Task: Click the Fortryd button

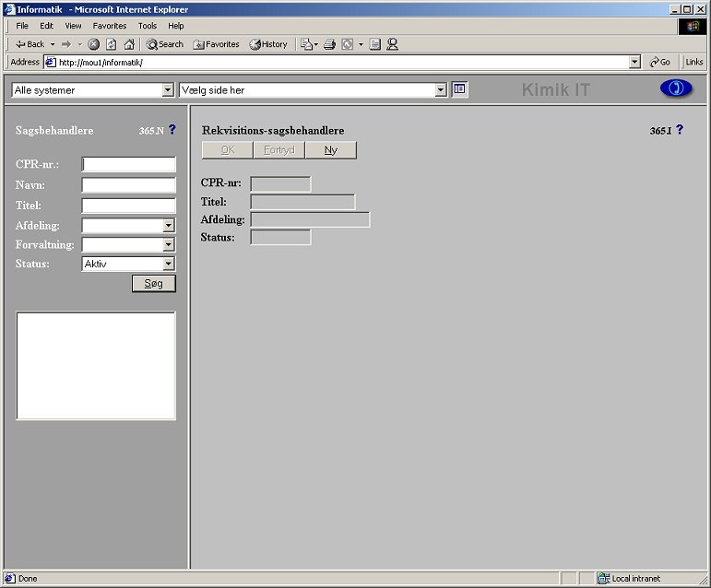Action: pyautogui.click(x=278, y=150)
